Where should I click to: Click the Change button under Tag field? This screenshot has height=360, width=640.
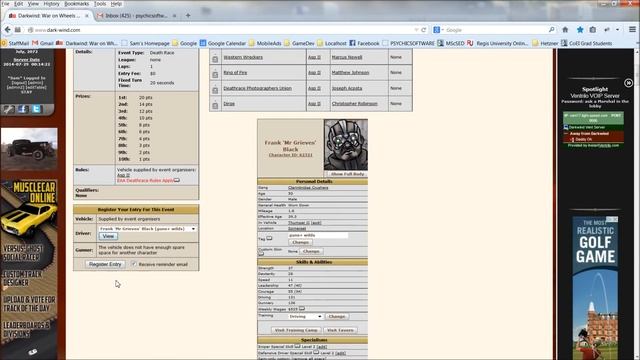[x=300, y=242]
